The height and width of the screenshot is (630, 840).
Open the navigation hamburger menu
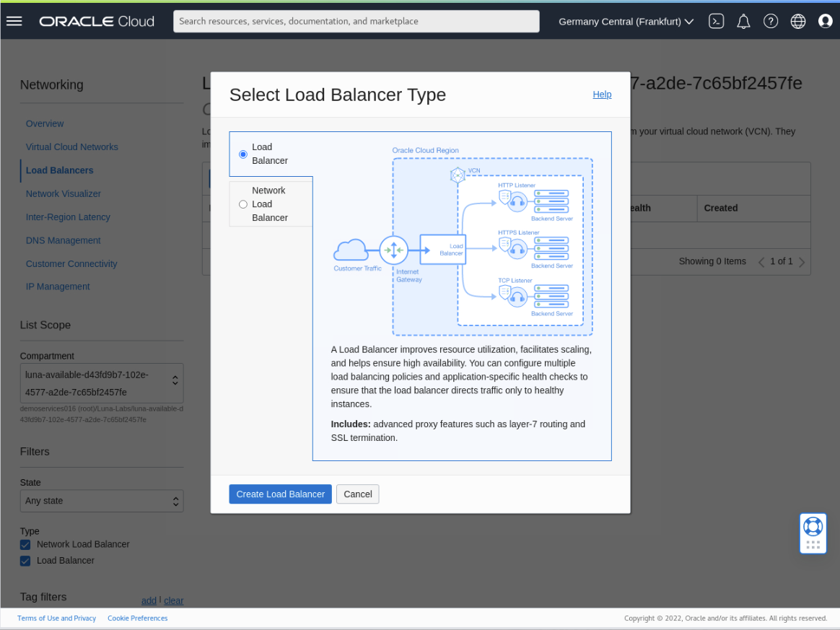click(x=14, y=20)
